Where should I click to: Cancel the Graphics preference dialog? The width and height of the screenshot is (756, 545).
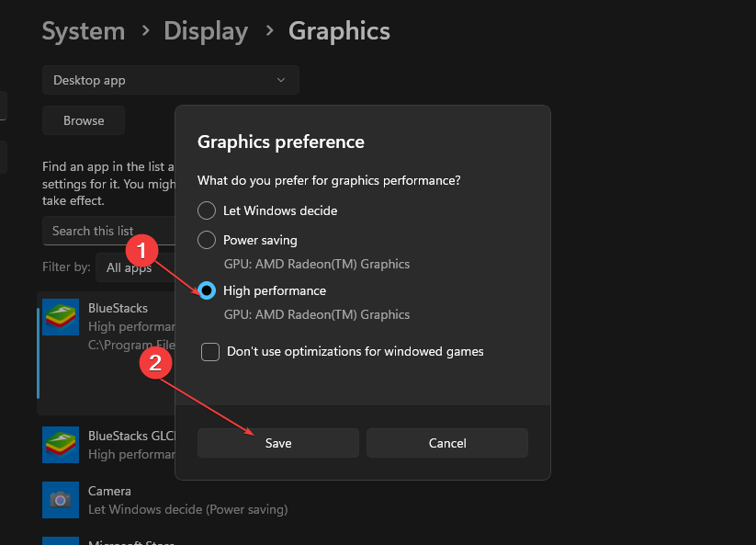click(446, 442)
